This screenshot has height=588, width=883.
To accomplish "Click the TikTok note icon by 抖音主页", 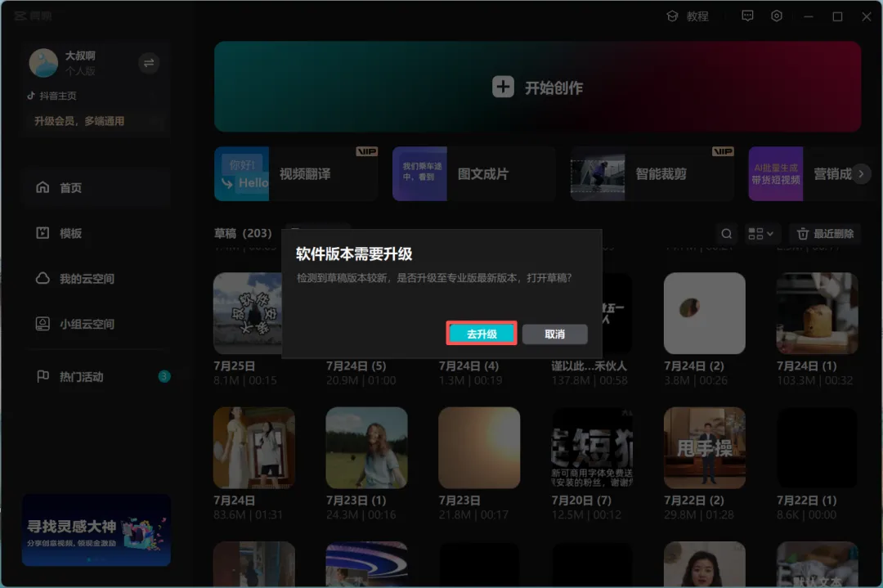I will 32,96.
